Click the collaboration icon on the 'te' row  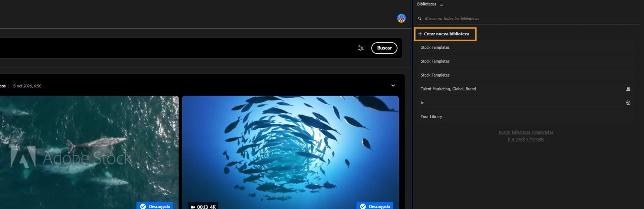(x=628, y=103)
